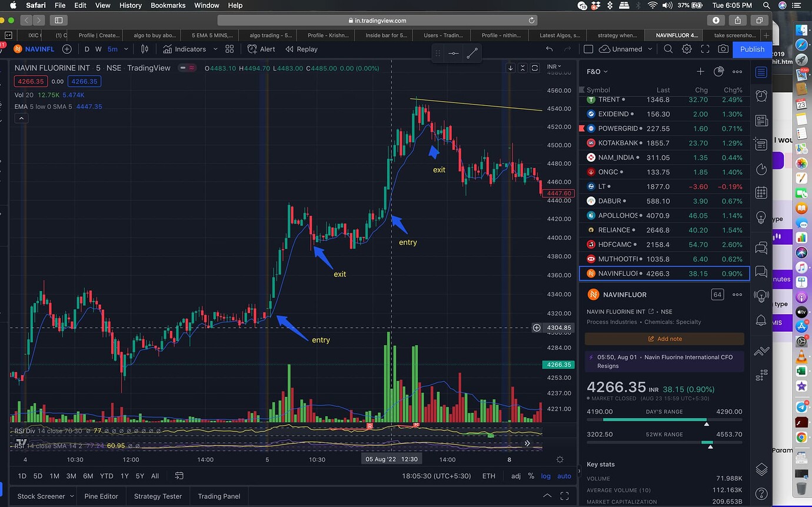Open the Pine Editor tab
Screen dimensions: 812x507
101,496
